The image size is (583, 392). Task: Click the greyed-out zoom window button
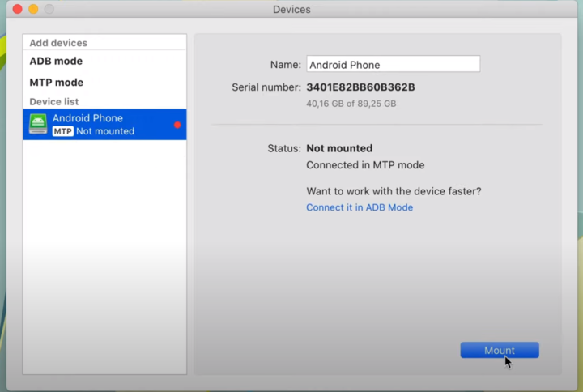point(49,9)
